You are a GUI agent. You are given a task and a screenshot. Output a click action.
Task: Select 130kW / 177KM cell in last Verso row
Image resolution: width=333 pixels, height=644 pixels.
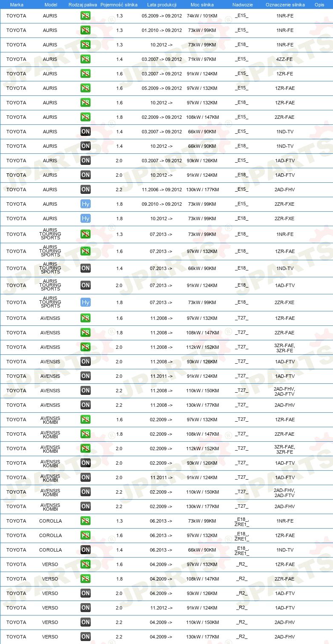coord(202,637)
